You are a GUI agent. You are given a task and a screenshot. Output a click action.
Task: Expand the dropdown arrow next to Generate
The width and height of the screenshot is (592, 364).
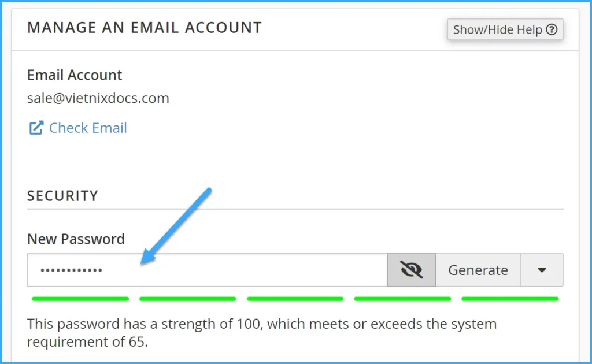click(542, 270)
